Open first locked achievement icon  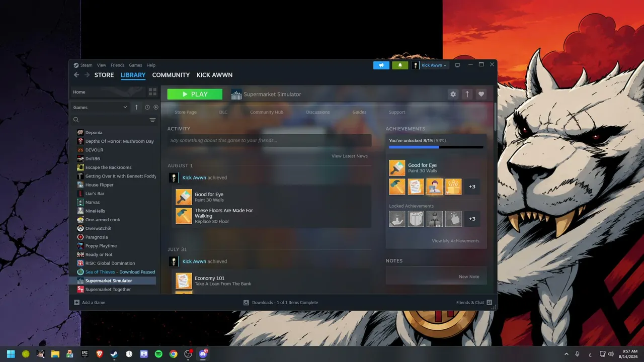(397, 219)
